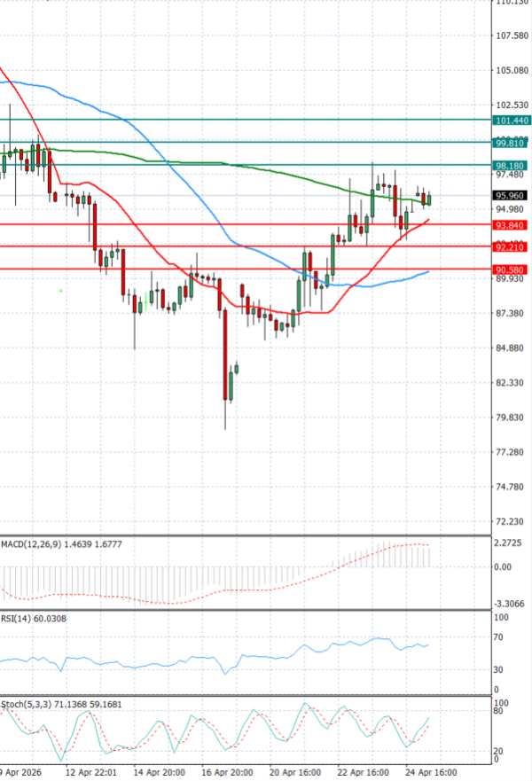
Task: Open the Stoch(5,3,3) indicator label
Action: (23, 703)
